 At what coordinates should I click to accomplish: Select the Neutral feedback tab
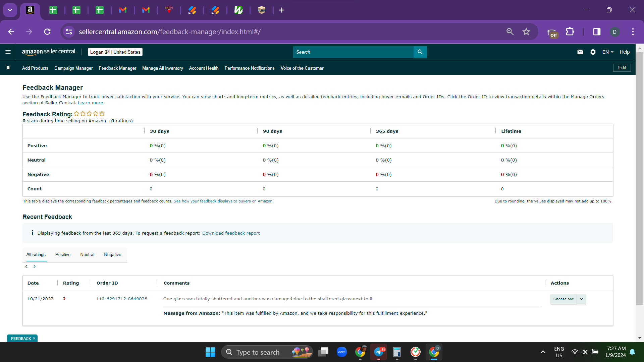[87, 255]
